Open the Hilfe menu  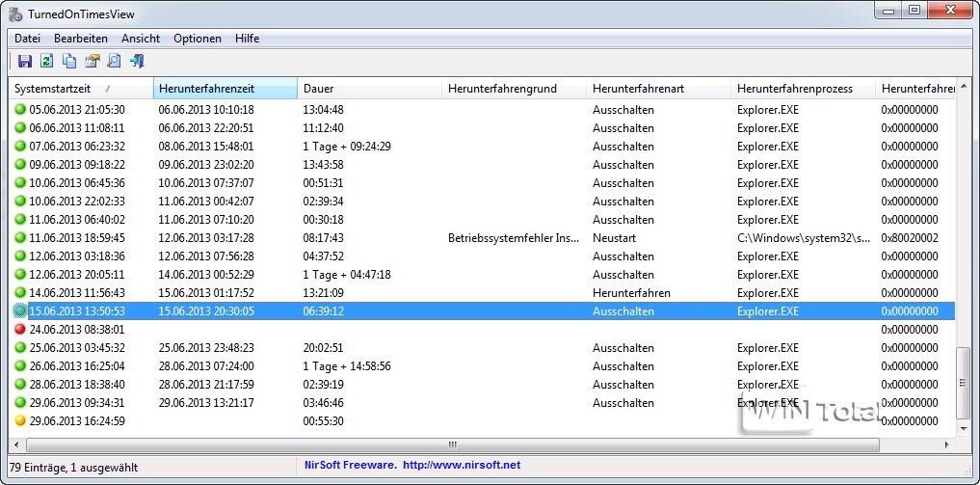248,39
